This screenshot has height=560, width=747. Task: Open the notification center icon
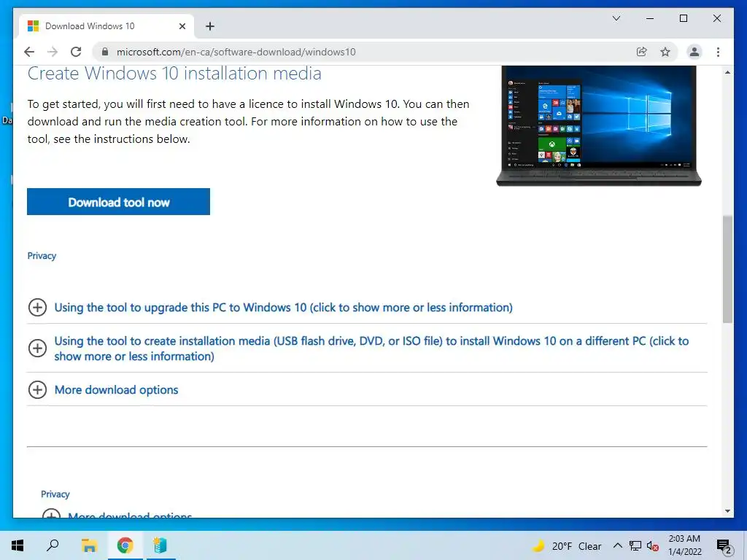click(724, 546)
